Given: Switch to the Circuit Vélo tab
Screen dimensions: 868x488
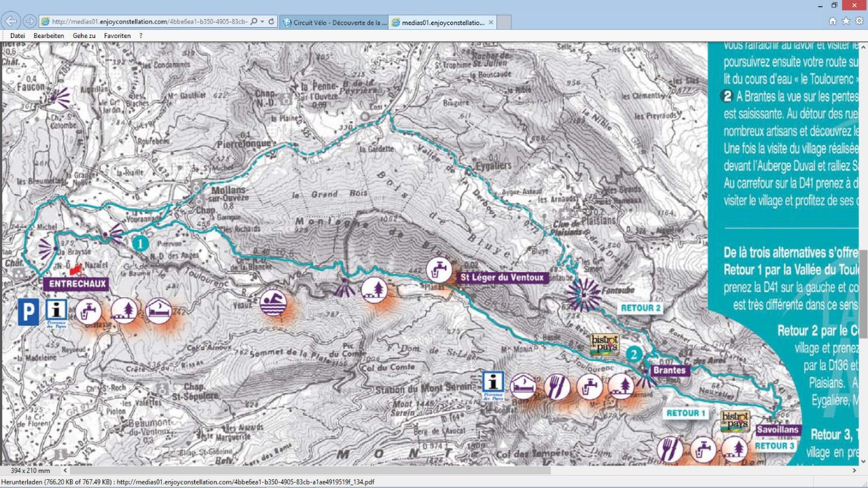Looking at the screenshot, I should click(x=333, y=22).
